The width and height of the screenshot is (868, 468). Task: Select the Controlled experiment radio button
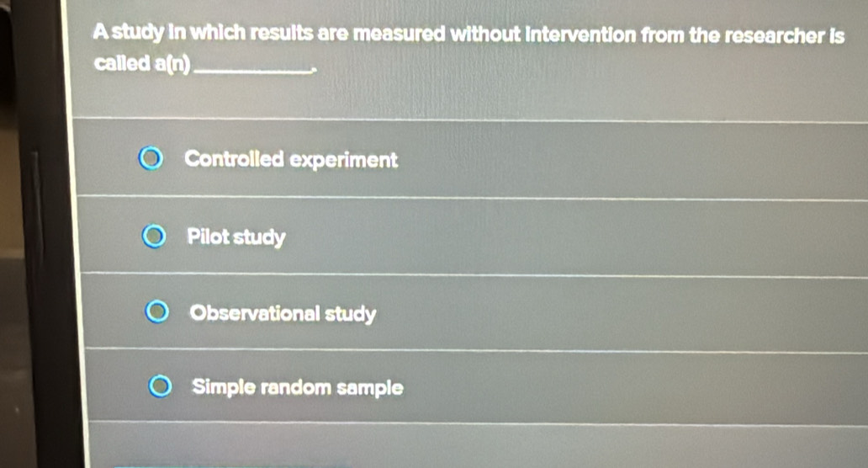pyautogui.click(x=151, y=160)
